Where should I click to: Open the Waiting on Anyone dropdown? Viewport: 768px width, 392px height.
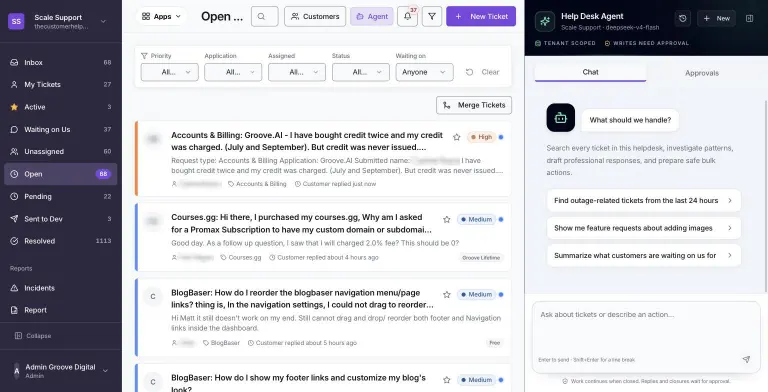[x=424, y=72]
